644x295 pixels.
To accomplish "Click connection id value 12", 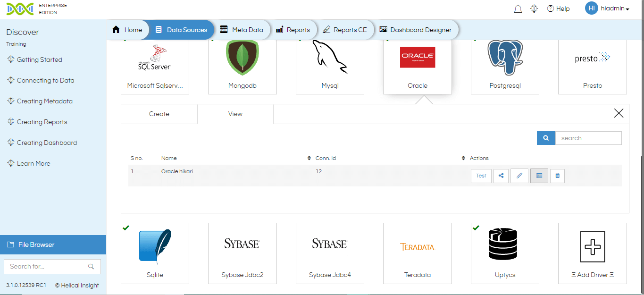I will pos(319,171).
